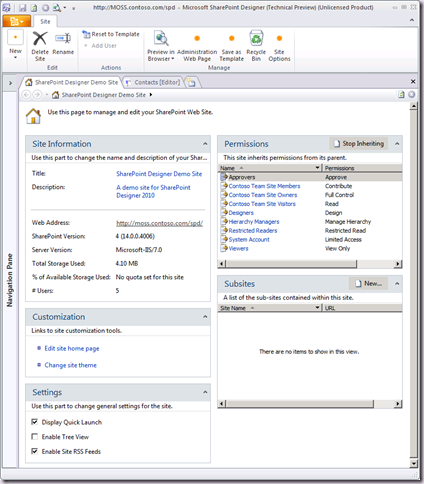Image resolution: width=424 pixels, height=484 pixels.
Task: Click the back navigation arrow
Action: [26, 95]
